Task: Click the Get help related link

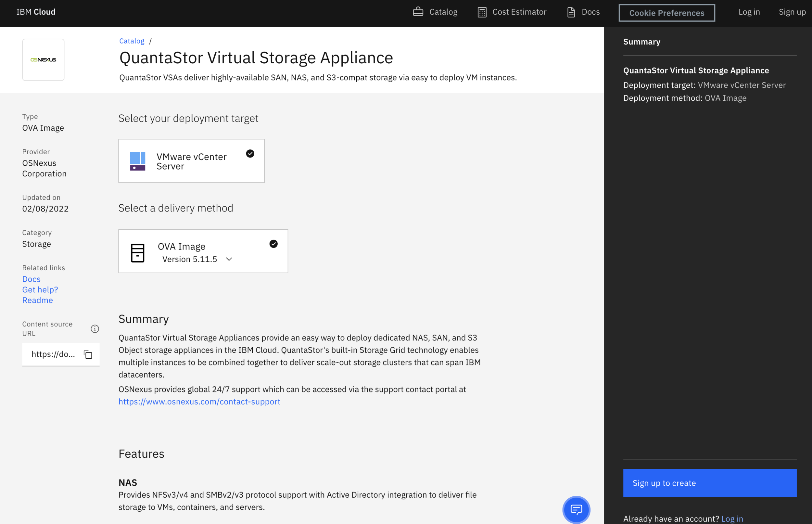Action: click(40, 289)
